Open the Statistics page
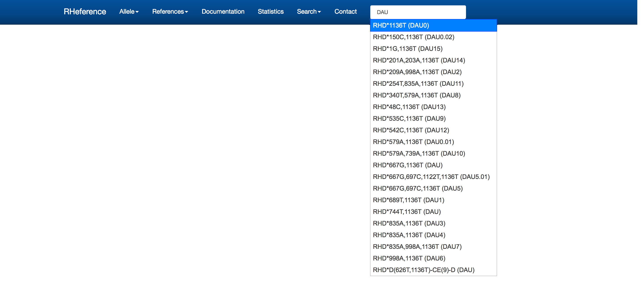This screenshot has height=301, width=644. tap(271, 11)
